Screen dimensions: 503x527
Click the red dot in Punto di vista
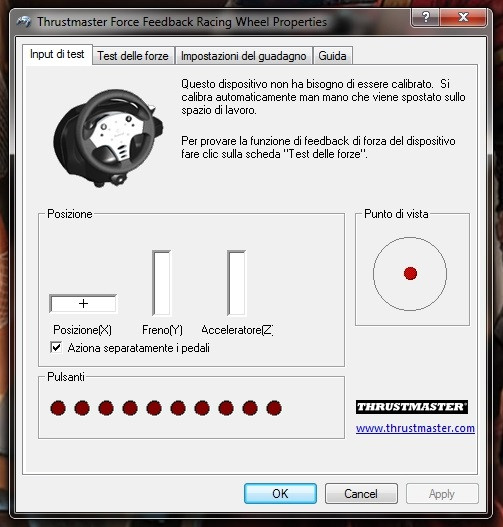coord(410,273)
